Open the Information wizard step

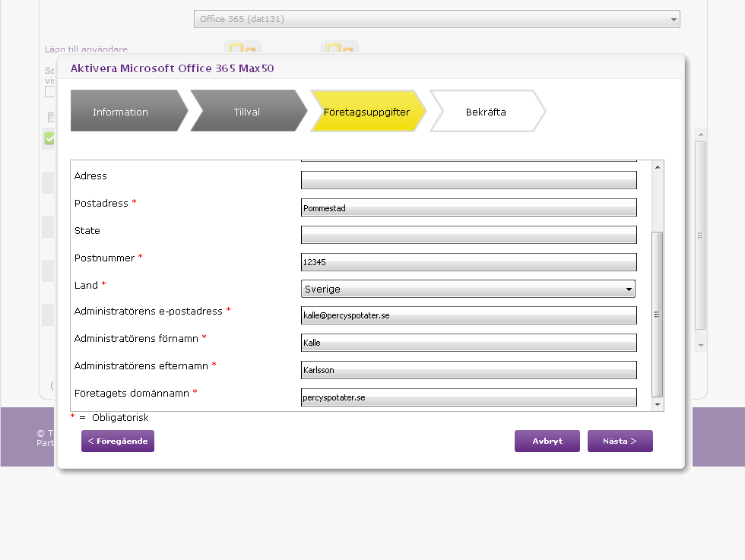(128, 111)
